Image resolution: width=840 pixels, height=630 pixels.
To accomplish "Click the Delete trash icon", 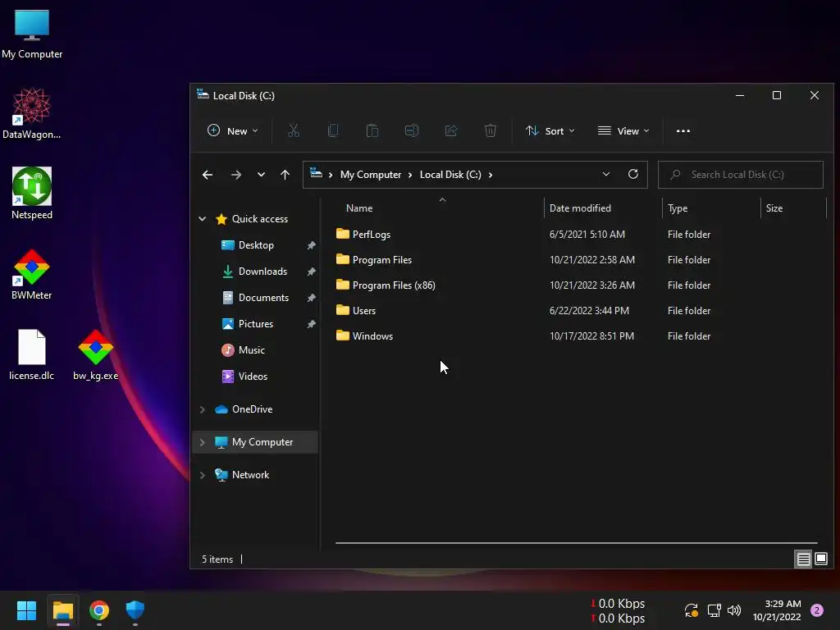I will coord(491,130).
